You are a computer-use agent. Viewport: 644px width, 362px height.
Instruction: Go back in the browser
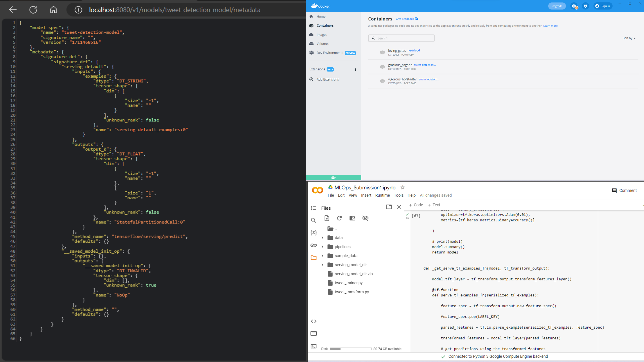click(x=13, y=10)
